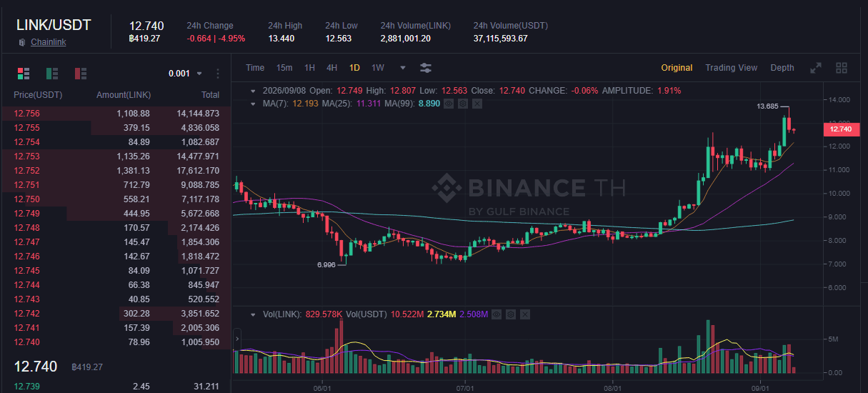Click the sell order at price 12.743
This screenshot has width=868, height=393.
point(116,299)
